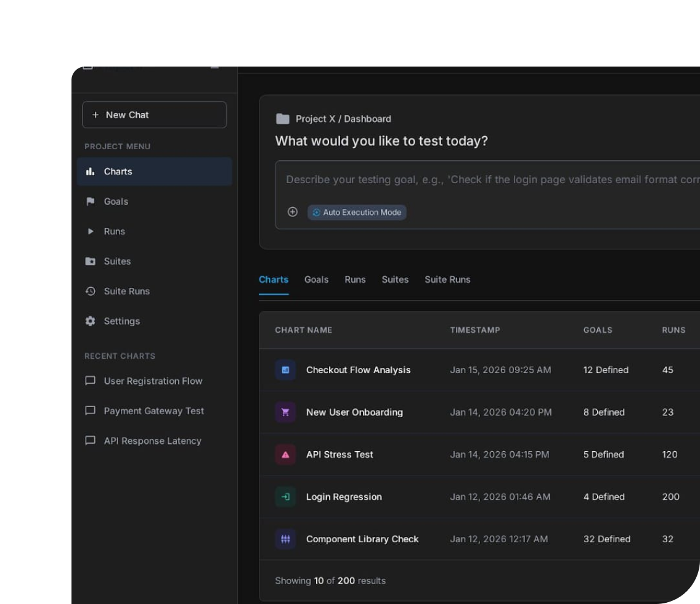Toggle Auto Execution Mode chip
Screen dimensions: 700x604
[357, 213]
